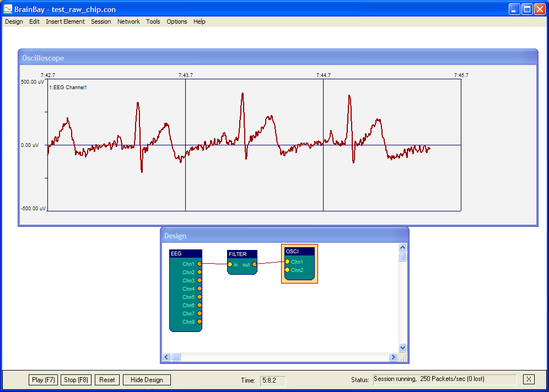Click the 'out' output pin on FILTER element
Screen dimensions: 549x392
(x=254, y=264)
